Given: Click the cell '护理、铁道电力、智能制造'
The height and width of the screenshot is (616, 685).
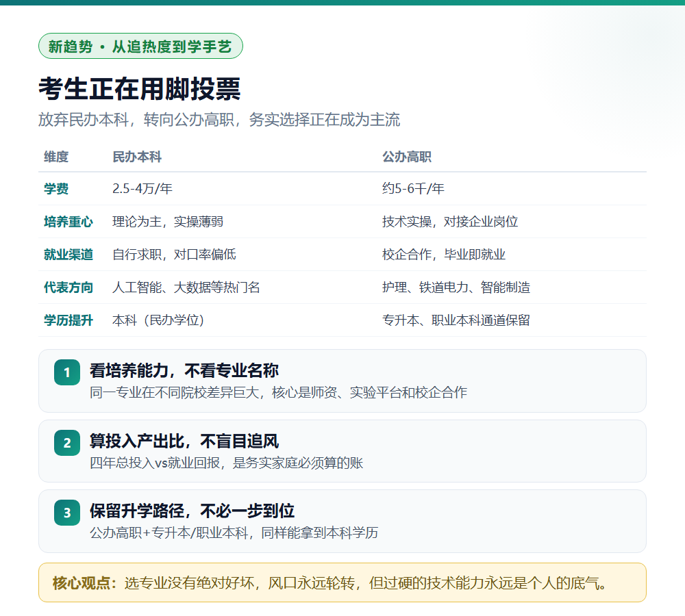Looking at the screenshot, I should coord(456,287).
